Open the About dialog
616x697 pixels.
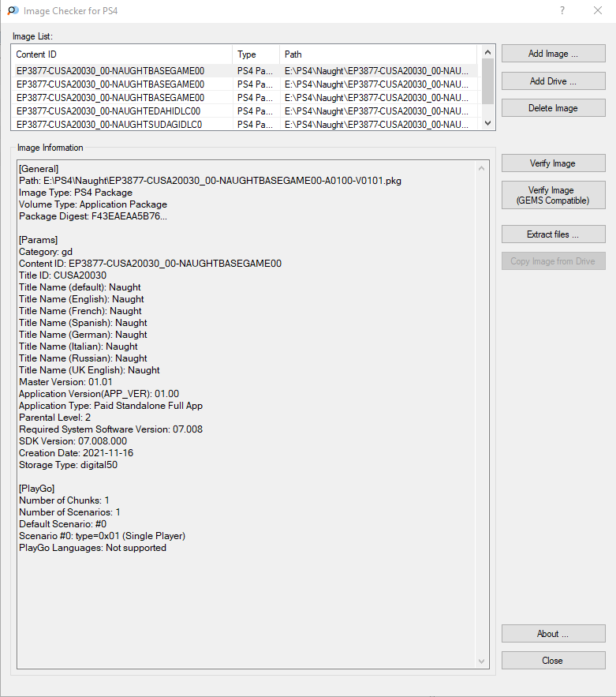[554, 634]
